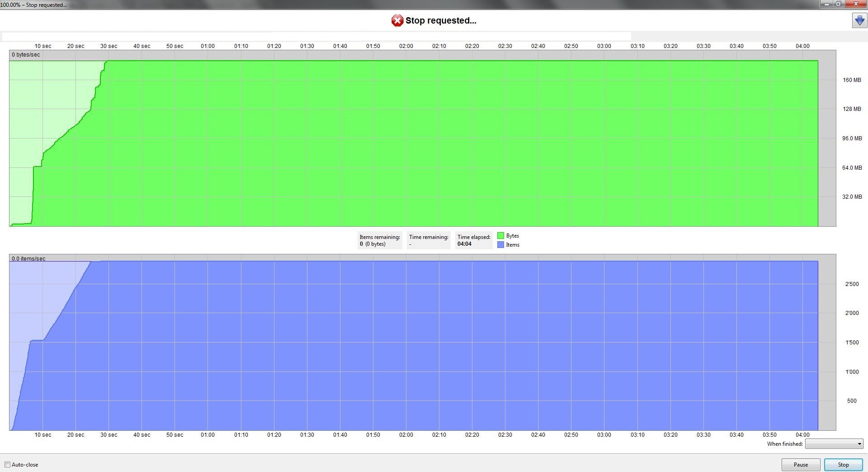Click the 32.0 MB axis label
The width and height of the screenshot is (868, 472).
[x=852, y=197]
